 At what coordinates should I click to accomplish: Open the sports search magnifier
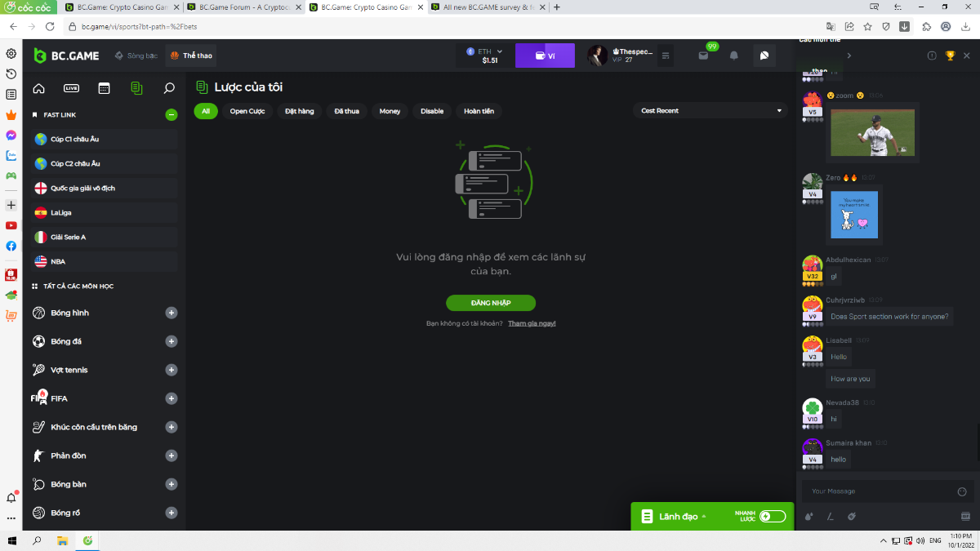pyautogui.click(x=169, y=88)
